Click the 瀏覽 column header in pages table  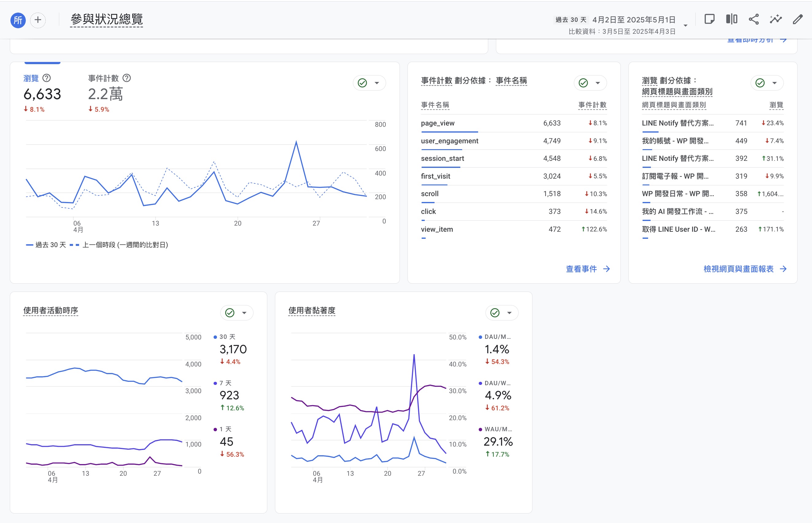[x=776, y=105]
